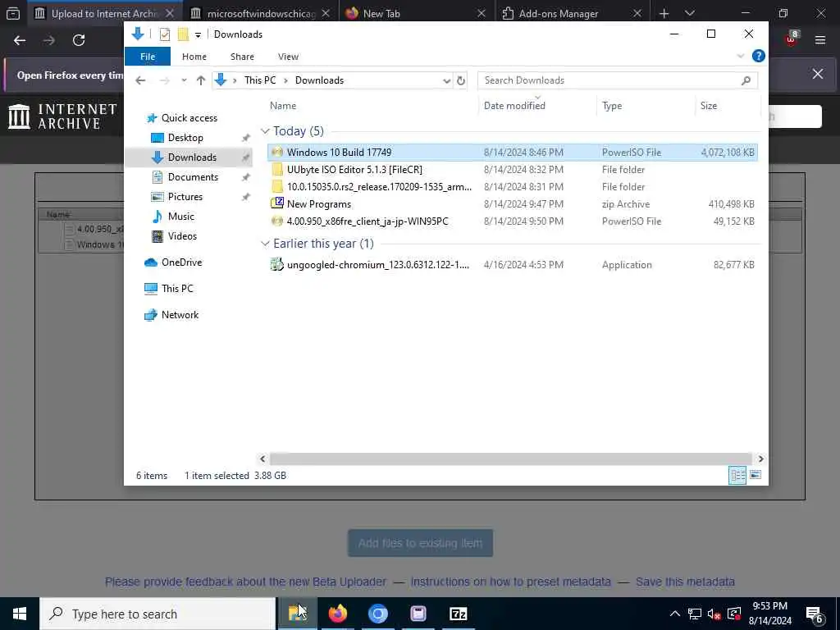Open Instructions on how to preset metadata link

(x=510, y=582)
